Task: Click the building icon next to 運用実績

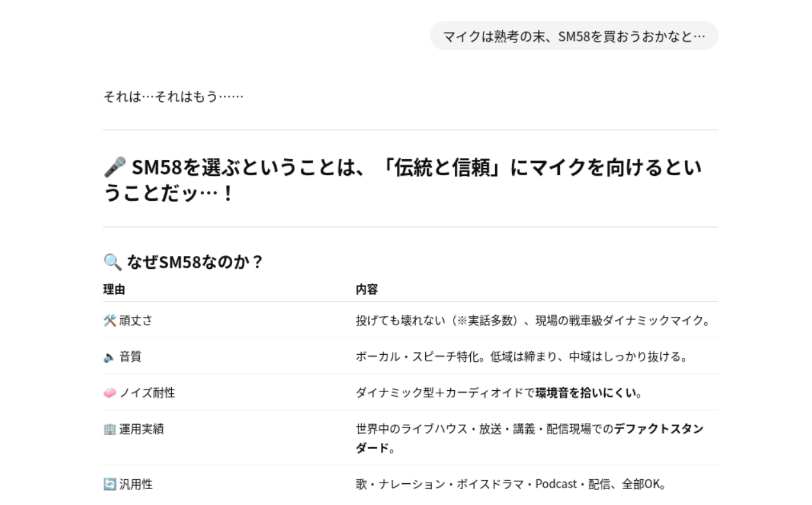Action: pos(110,429)
